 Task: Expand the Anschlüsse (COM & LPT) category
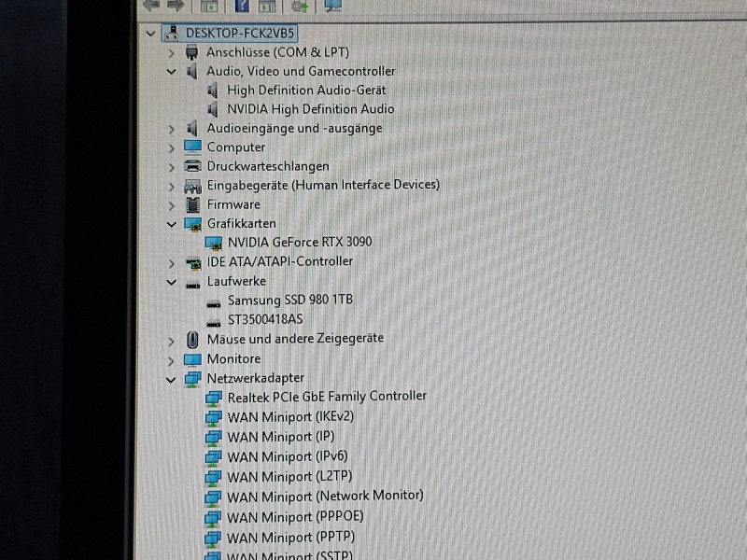click(171, 53)
